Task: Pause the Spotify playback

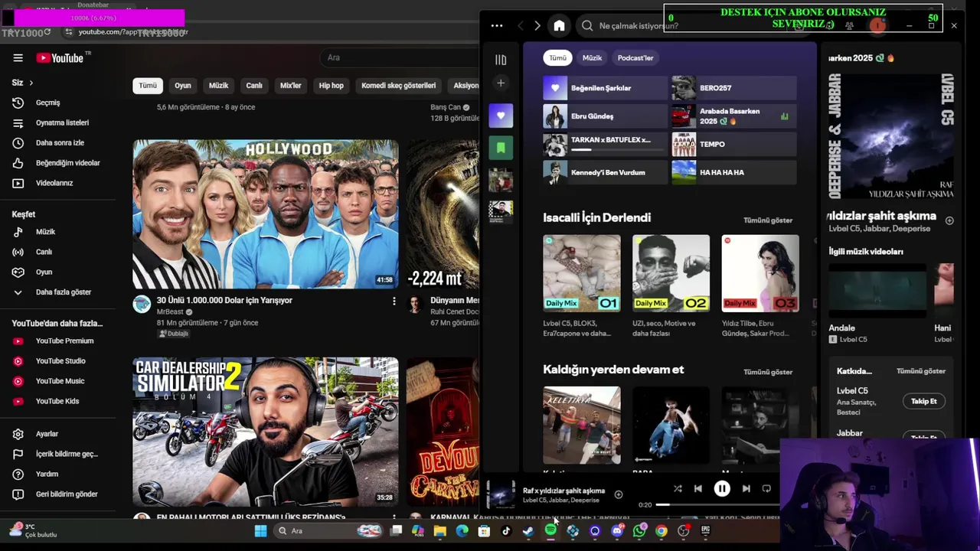Action: pyautogui.click(x=722, y=488)
